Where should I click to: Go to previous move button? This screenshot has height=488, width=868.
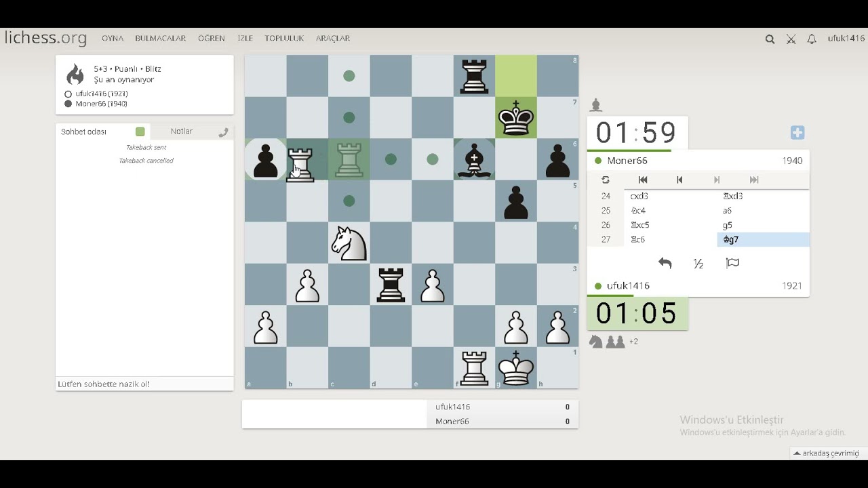(679, 180)
